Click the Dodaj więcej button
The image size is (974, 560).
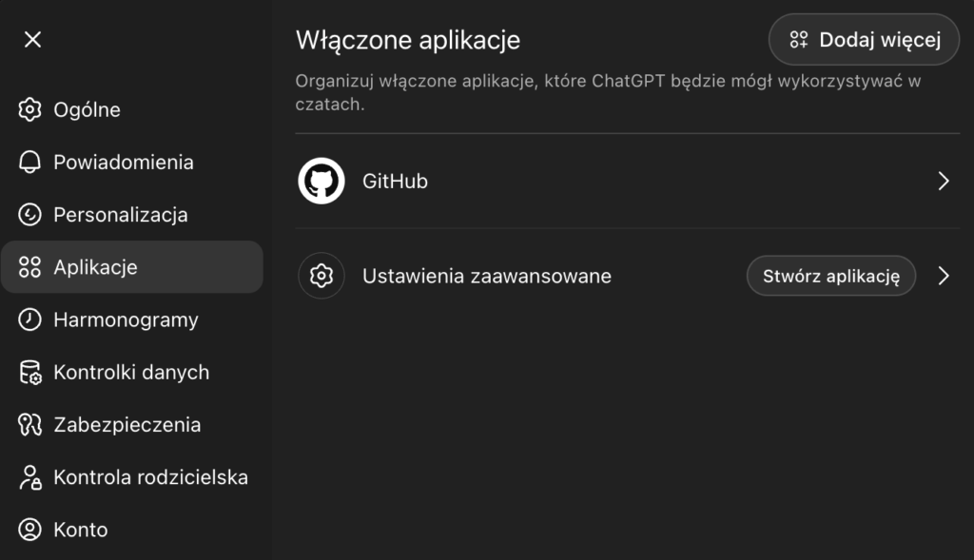pyautogui.click(x=863, y=39)
